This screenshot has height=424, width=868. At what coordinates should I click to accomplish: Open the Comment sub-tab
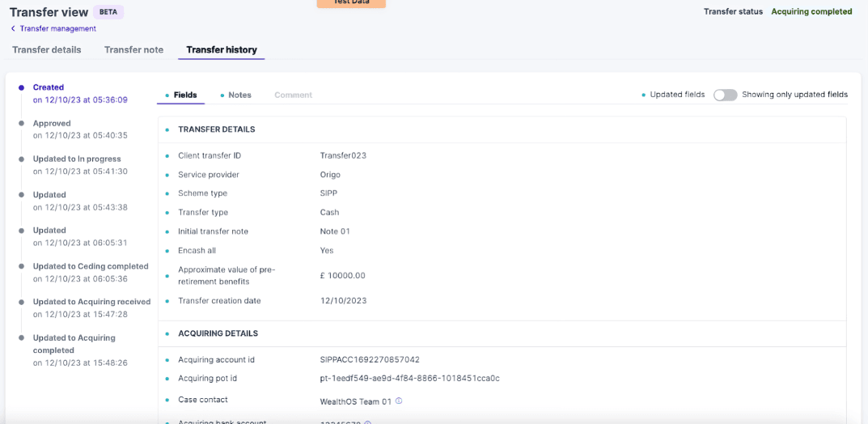coord(293,95)
